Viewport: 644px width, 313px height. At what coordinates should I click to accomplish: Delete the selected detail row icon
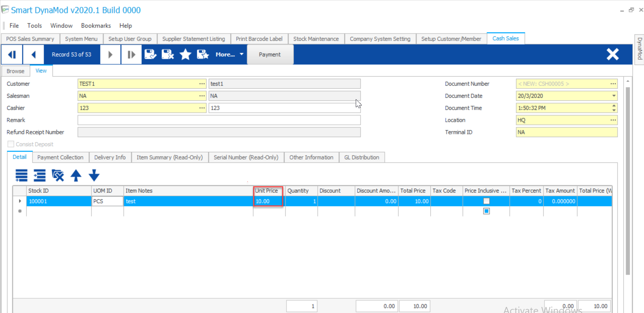pos(58,175)
